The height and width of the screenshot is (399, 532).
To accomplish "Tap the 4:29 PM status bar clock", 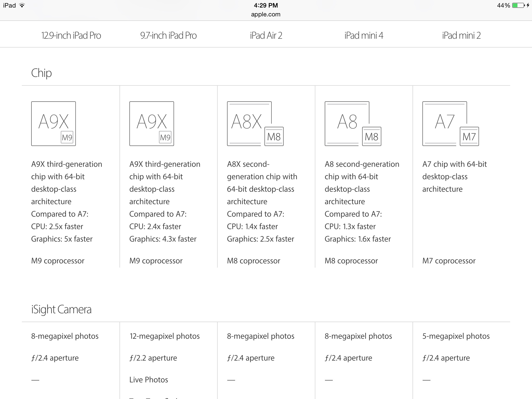I will pos(266,5).
